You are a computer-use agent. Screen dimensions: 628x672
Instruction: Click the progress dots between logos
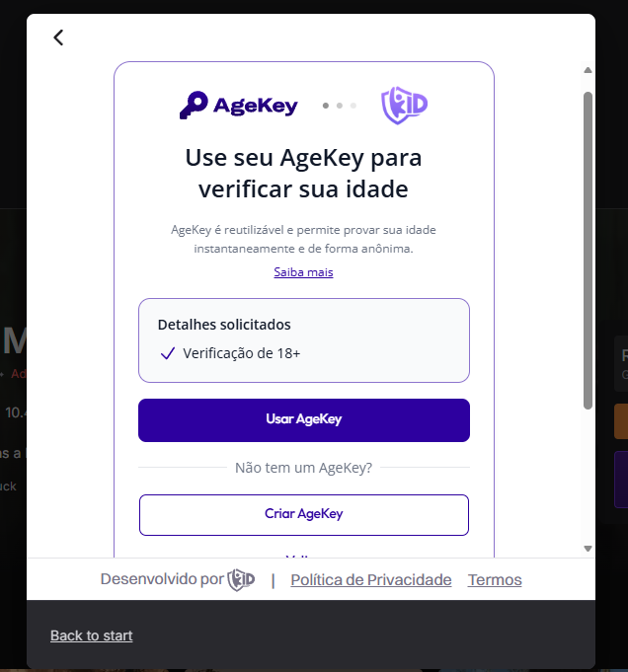[340, 106]
